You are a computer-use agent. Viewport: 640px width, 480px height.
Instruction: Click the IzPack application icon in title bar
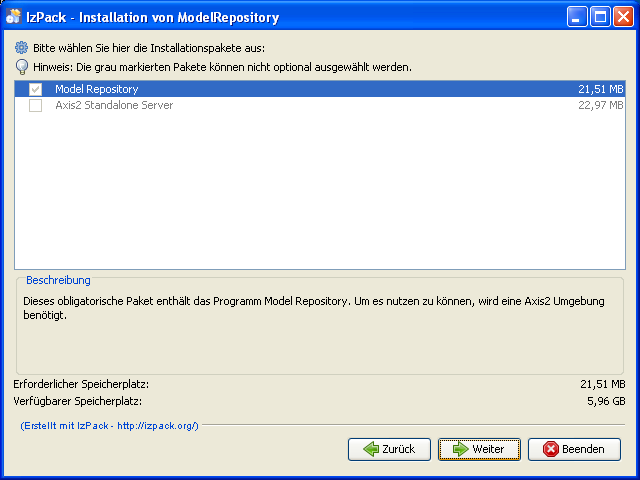[x=13, y=16]
